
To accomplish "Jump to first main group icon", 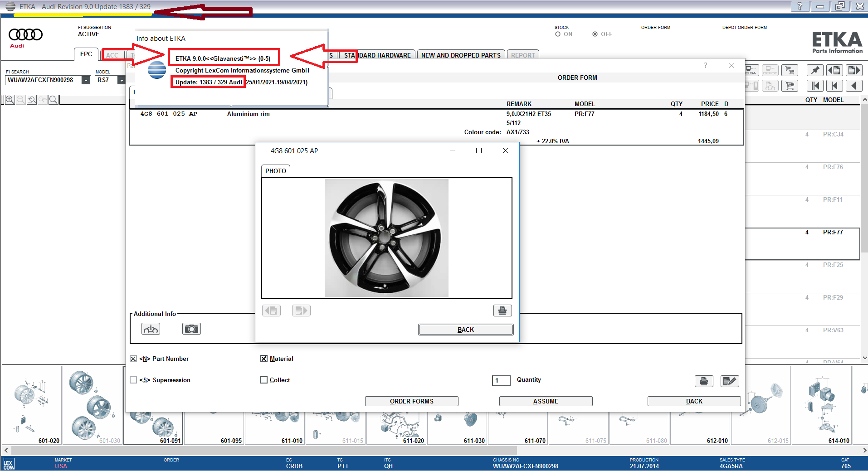I will pyautogui.click(x=815, y=86).
